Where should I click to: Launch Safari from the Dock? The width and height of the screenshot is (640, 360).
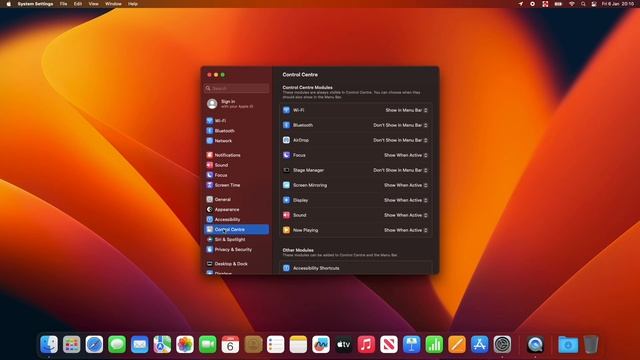[94, 344]
